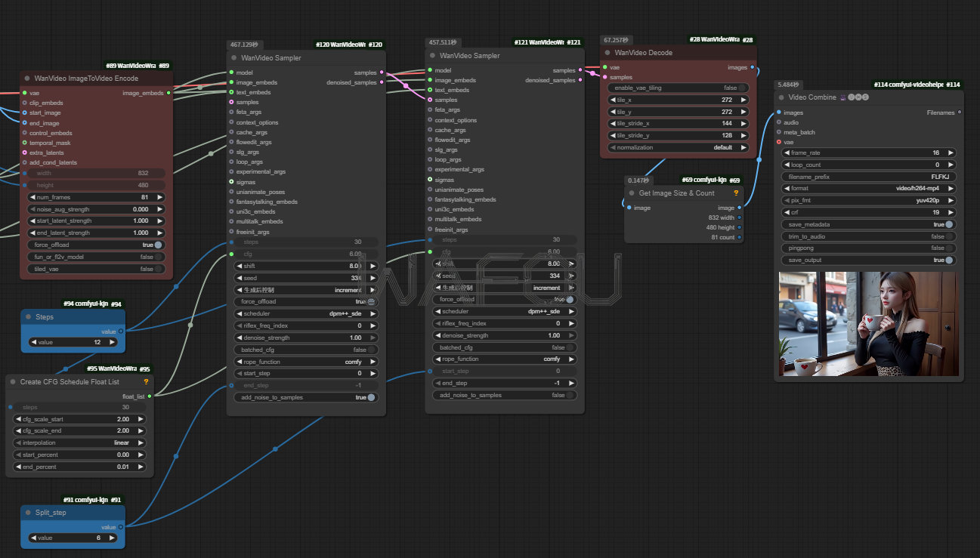Open the normalization dropdown on WanVideo Decode
980x558 pixels.
679,147
